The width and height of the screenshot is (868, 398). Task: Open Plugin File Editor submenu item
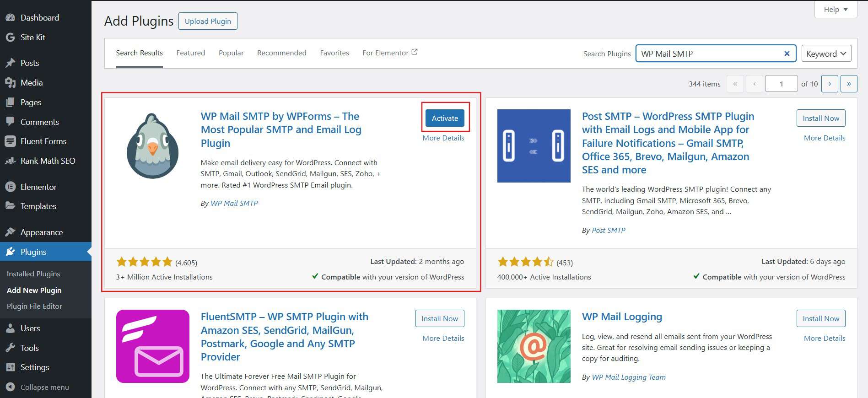coord(34,307)
